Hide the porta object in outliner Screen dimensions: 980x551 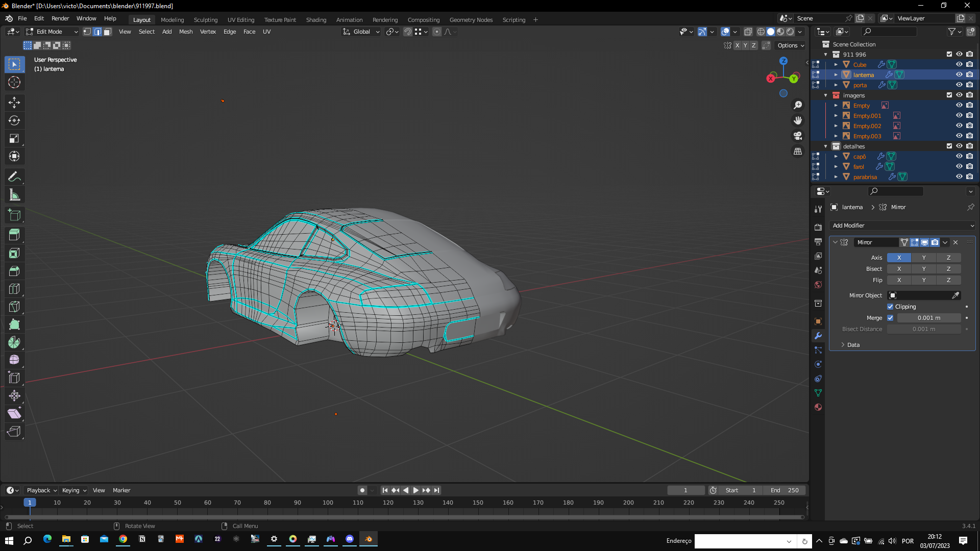(959, 85)
